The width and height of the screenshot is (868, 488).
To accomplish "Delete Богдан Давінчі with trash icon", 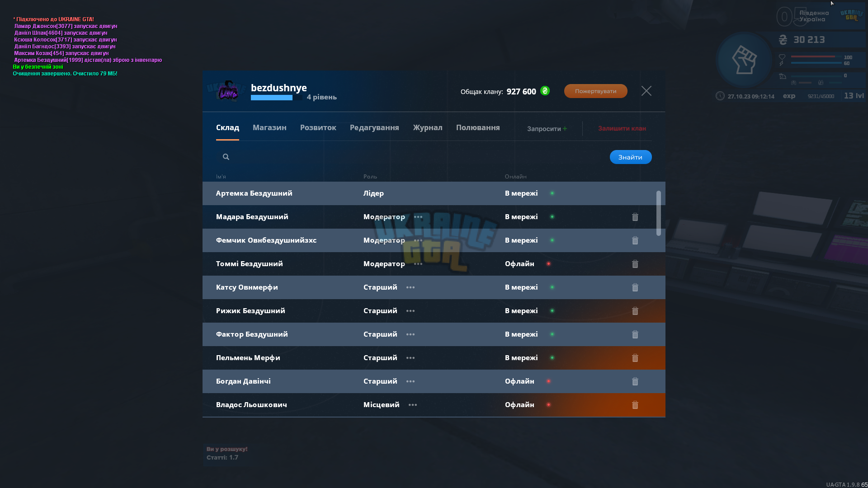I will point(635,381).
